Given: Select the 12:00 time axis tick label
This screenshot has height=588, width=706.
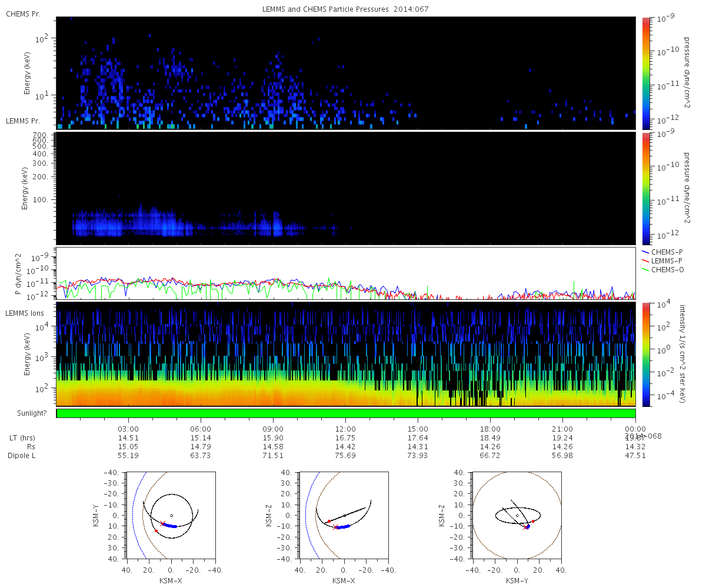Looking at the screenshot, I should [x=345, y=429].
